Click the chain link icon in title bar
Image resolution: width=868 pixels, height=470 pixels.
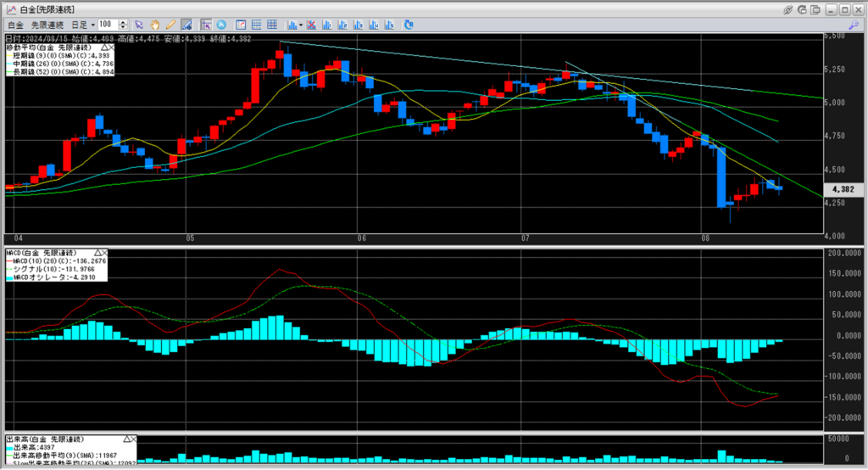coord(787,8)
